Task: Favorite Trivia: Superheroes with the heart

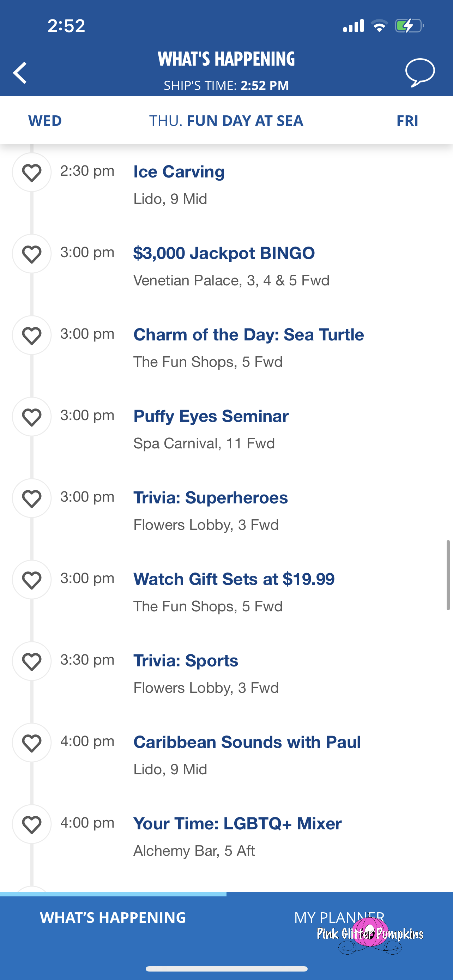Action: (x=31, y=498)
